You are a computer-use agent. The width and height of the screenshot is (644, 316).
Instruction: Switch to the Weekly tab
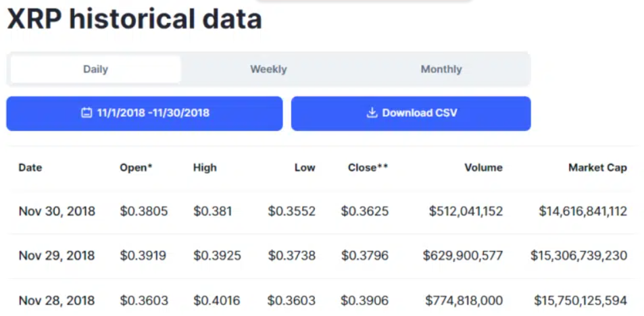click(268, 70)
